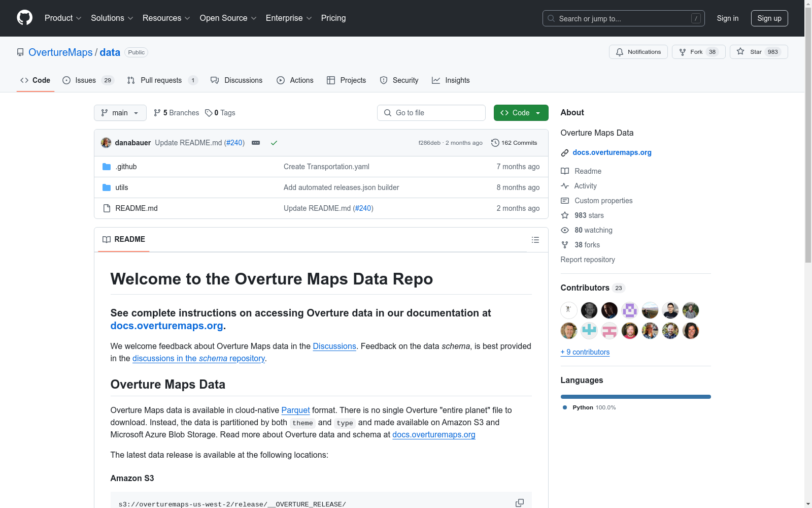This screenshot has height=508, width=812.
Task: Open the .github folder icon
Action: pos(107,167)
